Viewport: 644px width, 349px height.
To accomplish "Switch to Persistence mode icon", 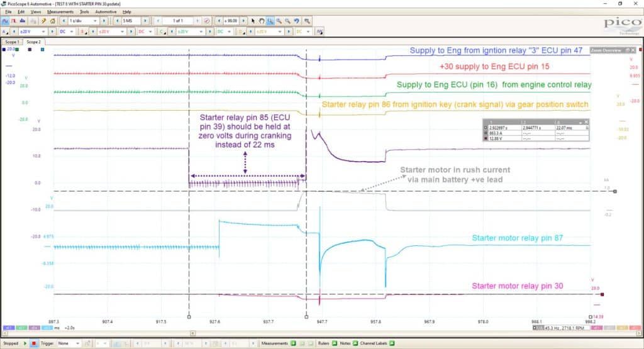I will pos(14,21).
